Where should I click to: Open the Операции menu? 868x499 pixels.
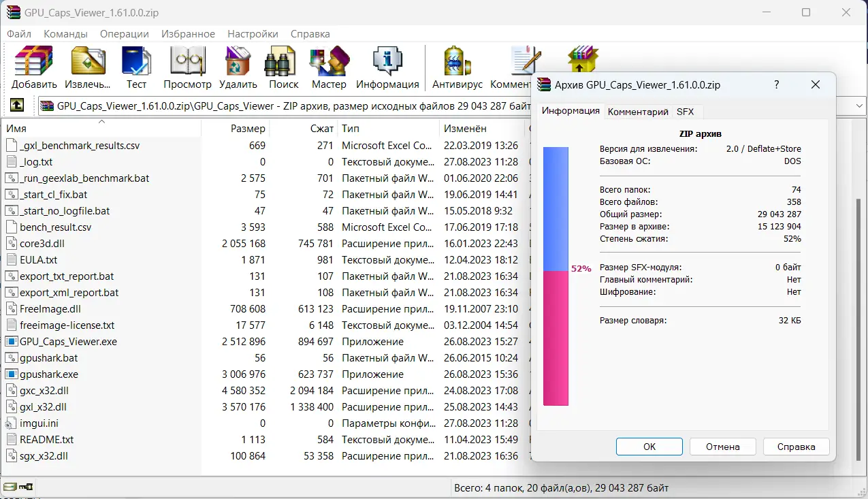[125, 33]
